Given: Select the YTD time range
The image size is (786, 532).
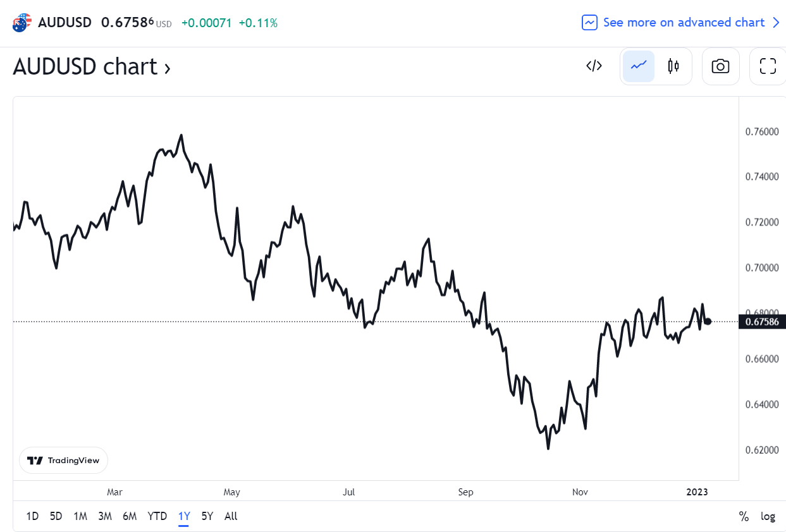Looking at the screenshot, I should pos(157,516).
